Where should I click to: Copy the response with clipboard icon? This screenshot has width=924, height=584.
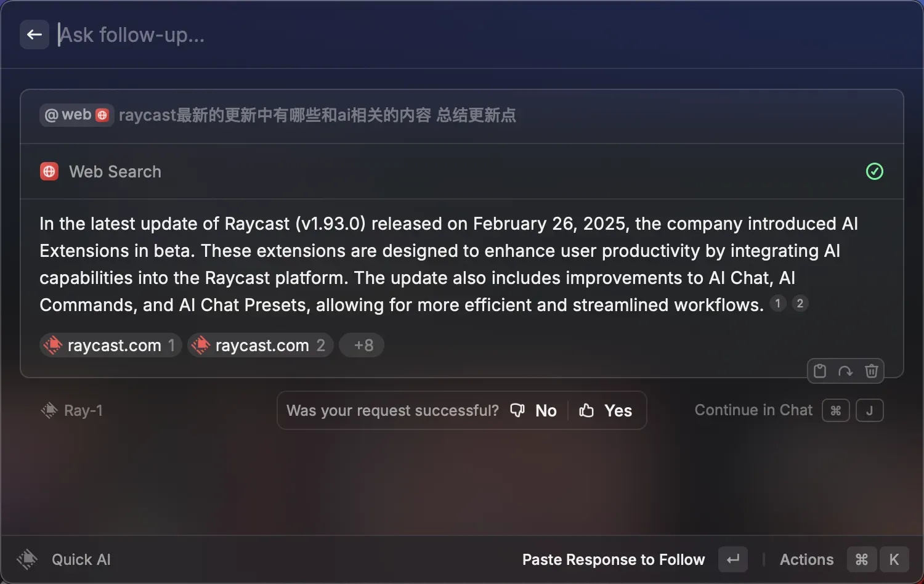(820, 371)
